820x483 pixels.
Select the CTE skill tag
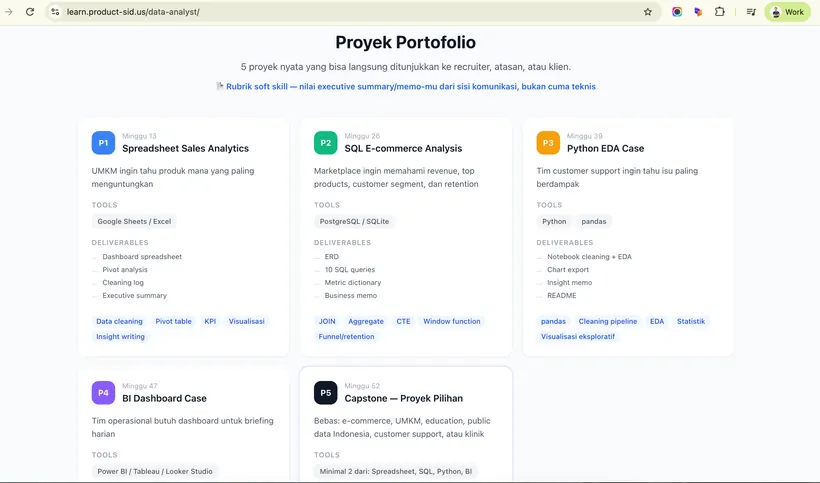[x=403, y=321]
